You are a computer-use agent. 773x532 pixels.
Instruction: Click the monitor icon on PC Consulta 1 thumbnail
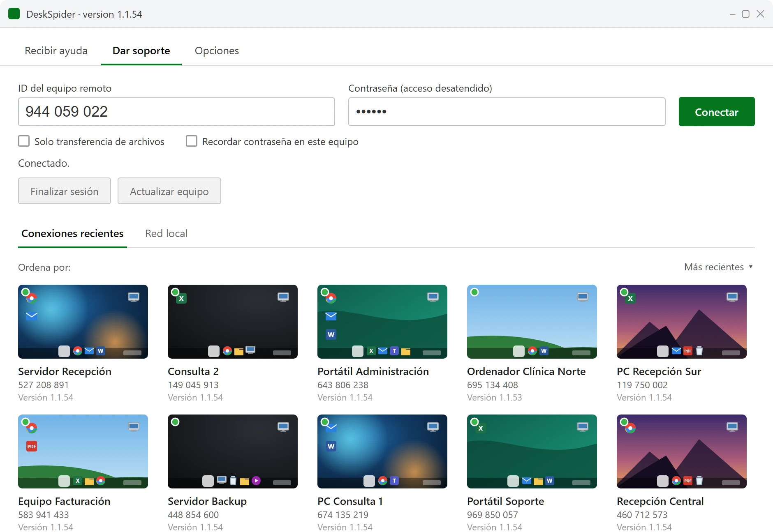click(x=433, y=427)
